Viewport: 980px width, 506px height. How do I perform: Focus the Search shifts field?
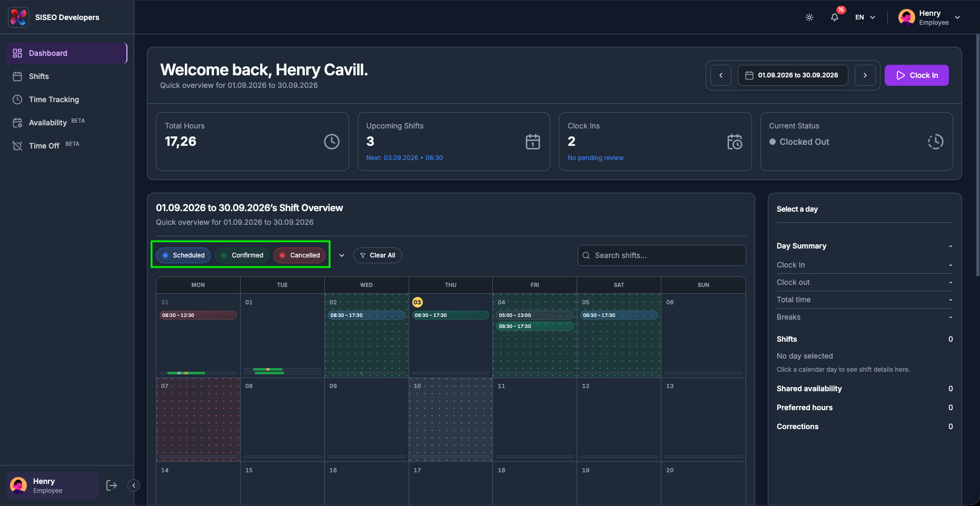pyautogui.click(x=662, y=255)
